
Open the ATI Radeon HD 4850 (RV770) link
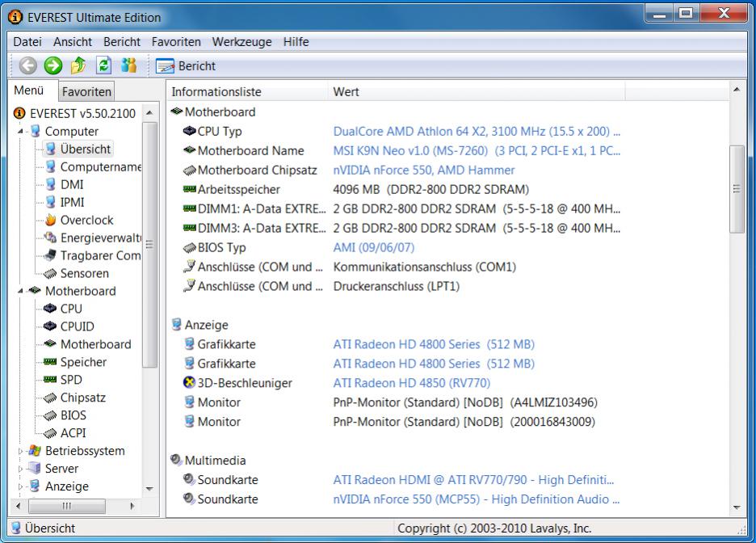pyautogui.click(x=411, y=383)
